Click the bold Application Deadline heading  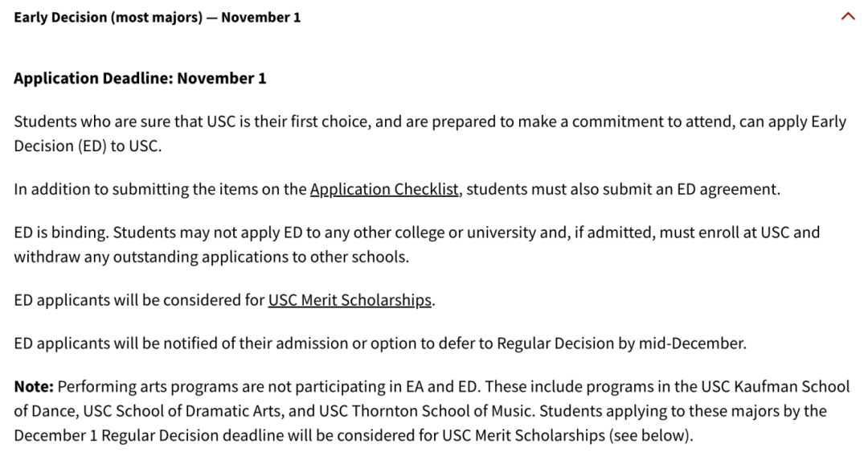(x=140, y=79)
